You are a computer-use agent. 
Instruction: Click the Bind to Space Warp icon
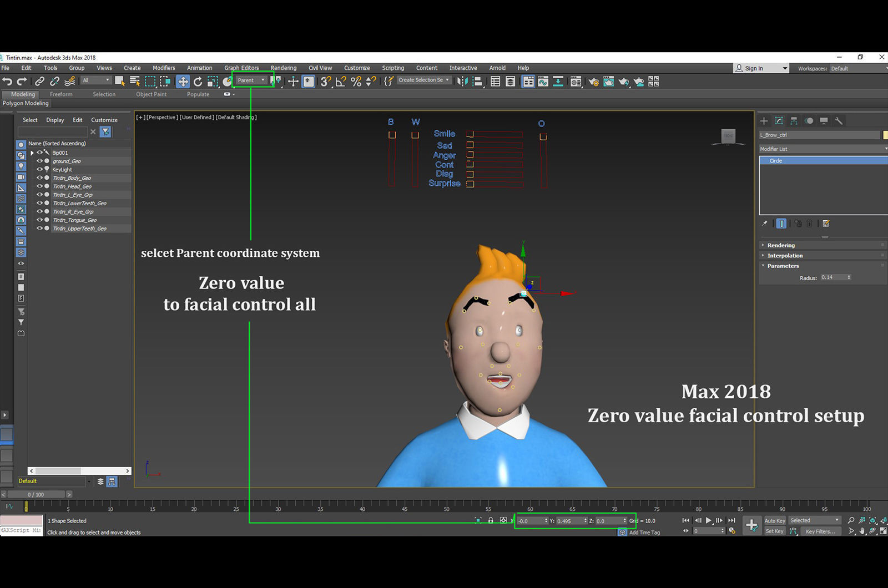pos(70,82)
